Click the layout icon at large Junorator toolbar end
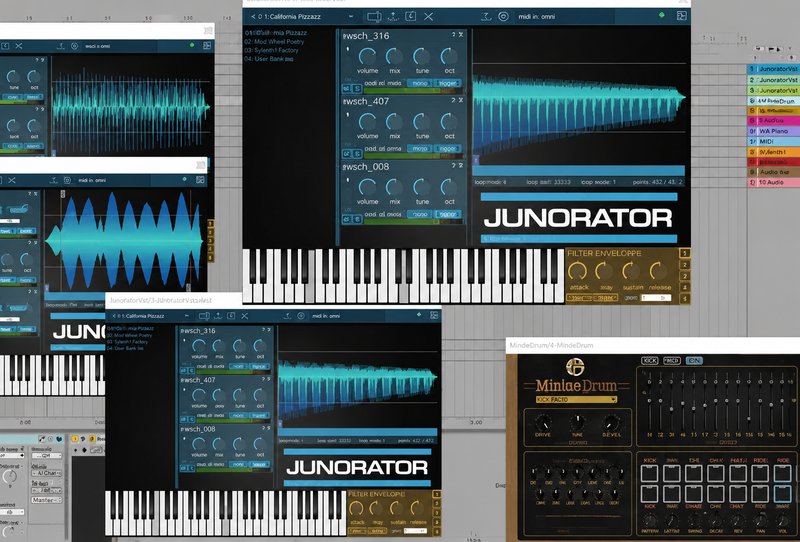 pyautogui.click(x=682, y=16)
